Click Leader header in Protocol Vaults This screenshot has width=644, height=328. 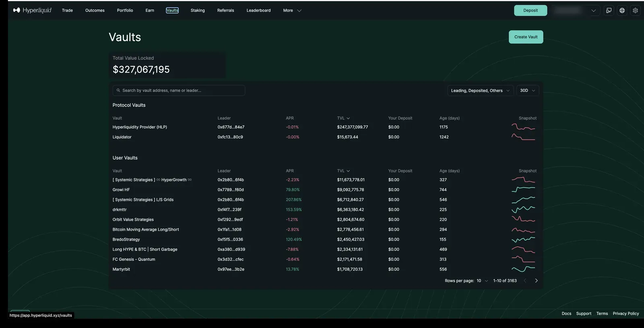(x=224, y=118)
